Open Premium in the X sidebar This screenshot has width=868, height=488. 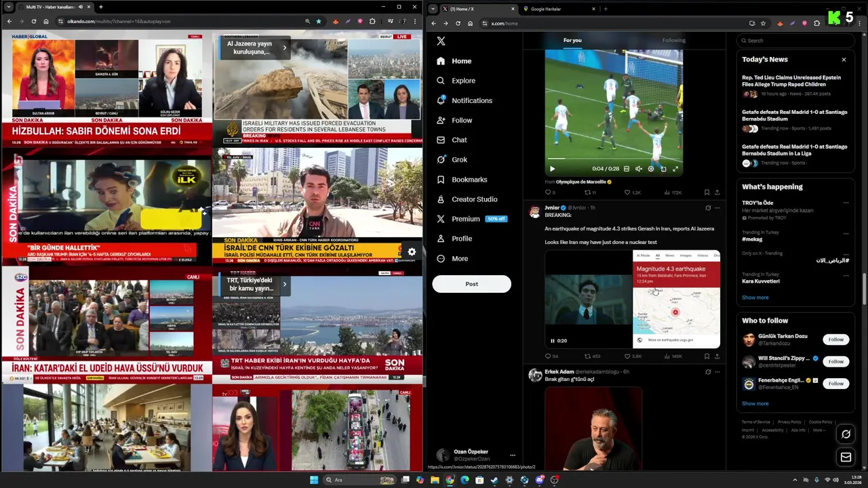pos(472,219)
